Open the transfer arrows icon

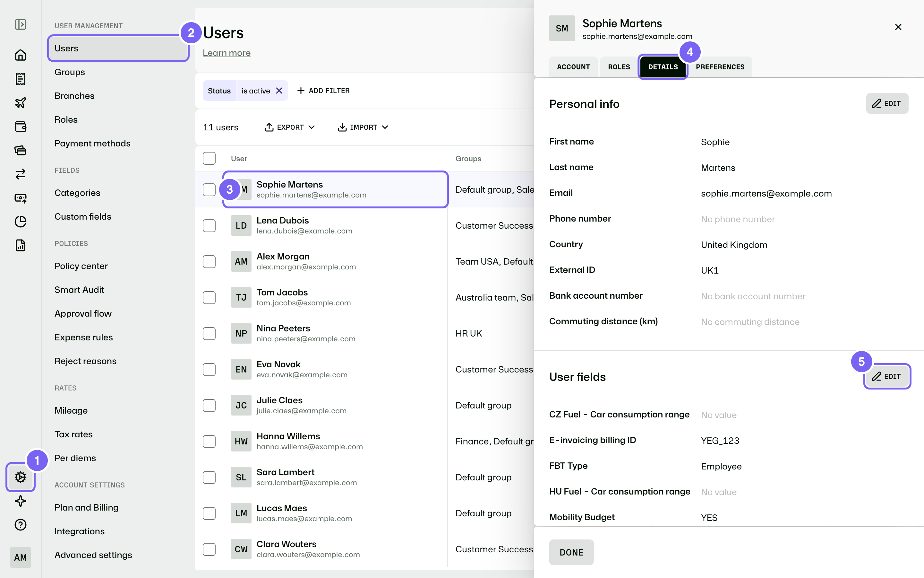coord(20,174)
